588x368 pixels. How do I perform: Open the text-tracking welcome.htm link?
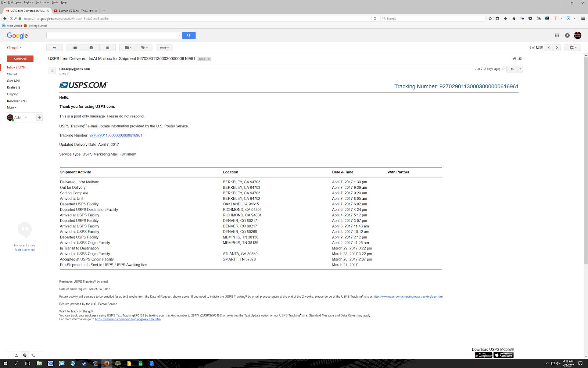pos(128,319)
